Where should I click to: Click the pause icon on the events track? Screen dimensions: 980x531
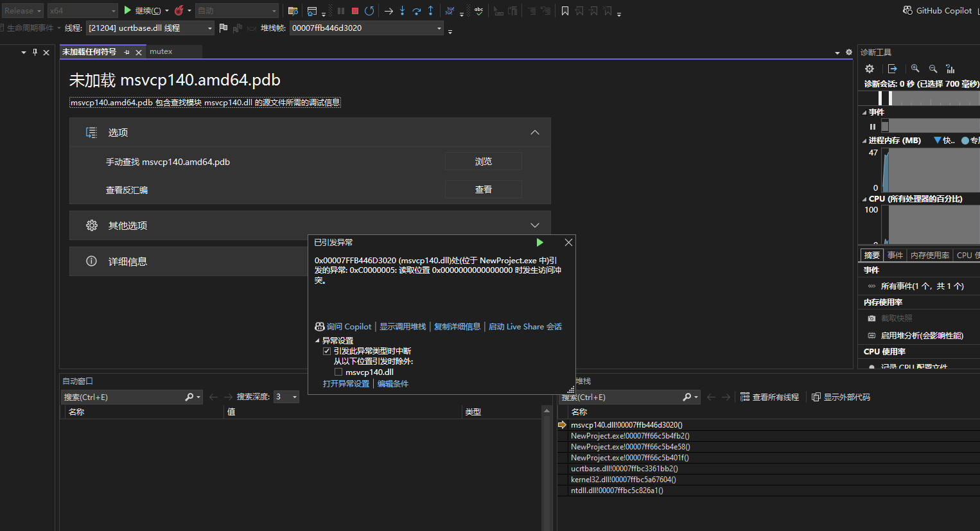coord(872,126)
